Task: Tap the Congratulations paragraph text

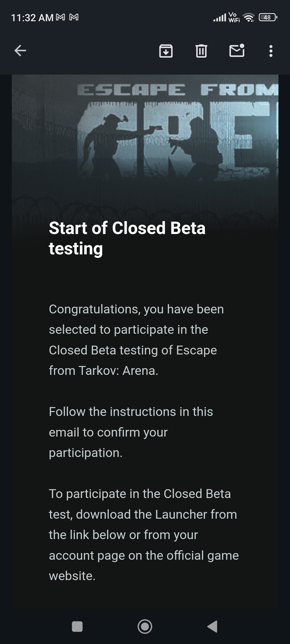Action: (136, 340)
